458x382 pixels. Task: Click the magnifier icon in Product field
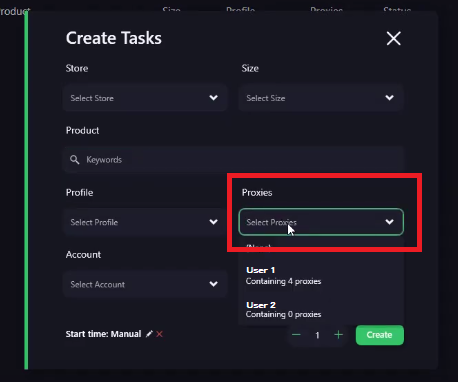click(x=75, y=160)
